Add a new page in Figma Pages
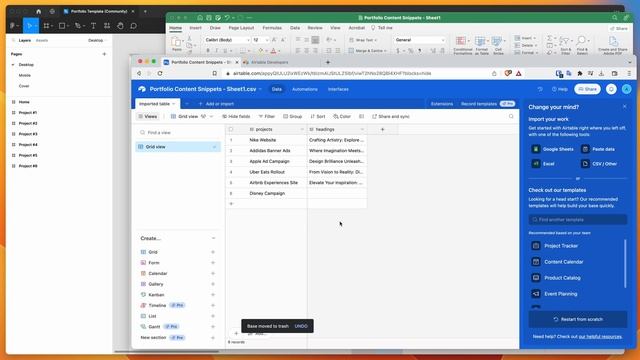The height and width of the screenshot is (360, 640). click(x=104, y=54)
